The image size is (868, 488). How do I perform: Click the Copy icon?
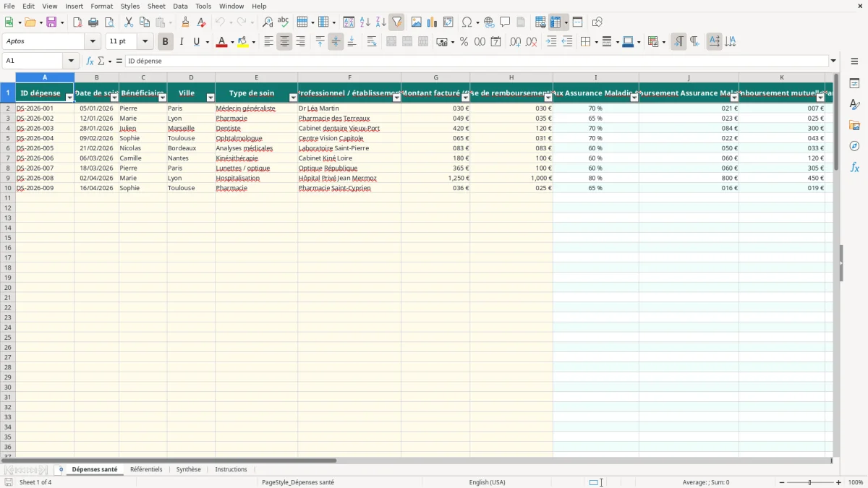pos(145,22)
